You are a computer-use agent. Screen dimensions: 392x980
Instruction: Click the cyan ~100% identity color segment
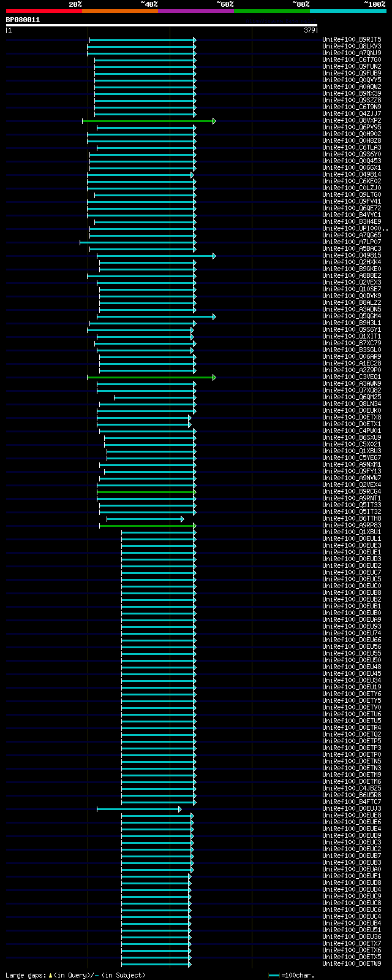[x=348, y=11]
